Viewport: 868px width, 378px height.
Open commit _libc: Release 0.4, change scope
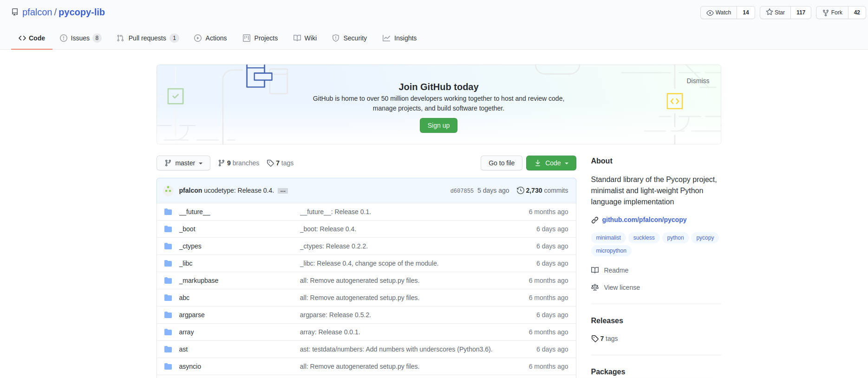tap(369, 263)
